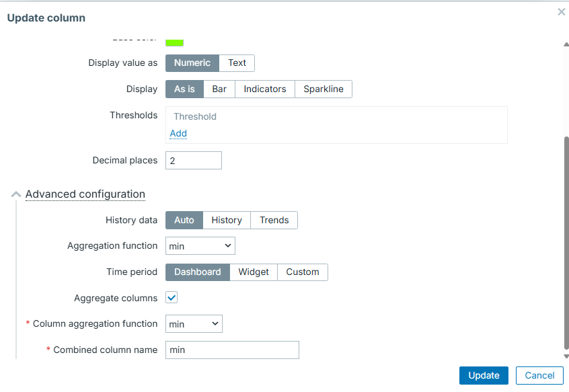Screen dimensions: 569x392
Task: Open the Aggregation function dropdown
Action: pos(200,246)
